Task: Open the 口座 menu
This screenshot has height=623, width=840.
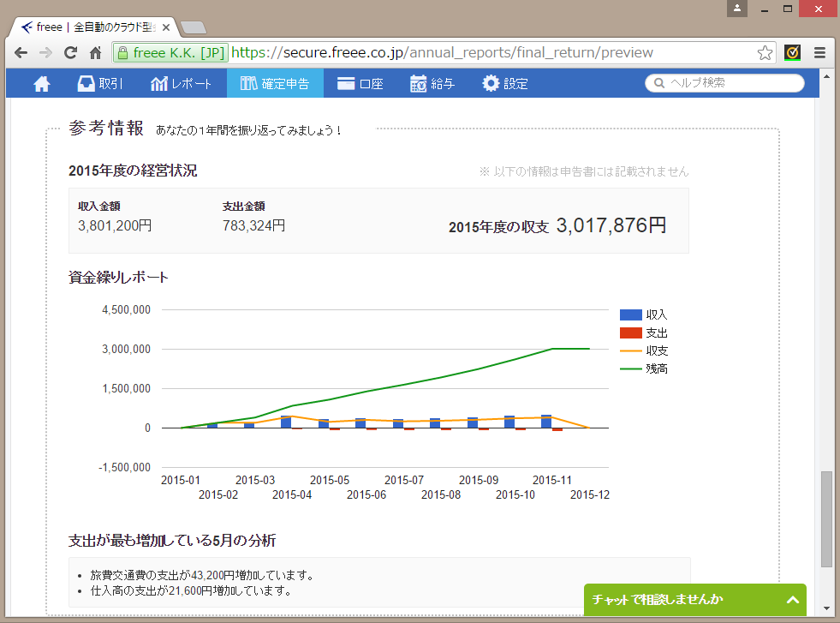Action: (x=360, y=84)
